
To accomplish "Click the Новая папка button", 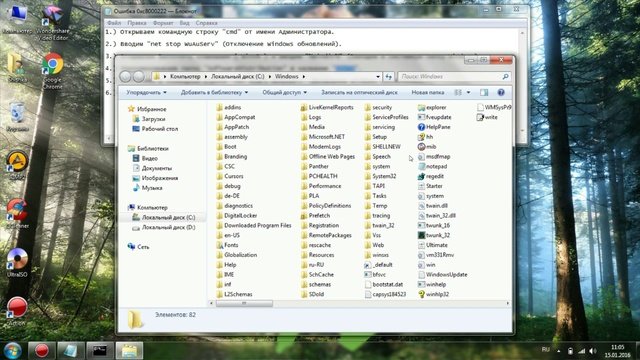I will click(427, 93).
